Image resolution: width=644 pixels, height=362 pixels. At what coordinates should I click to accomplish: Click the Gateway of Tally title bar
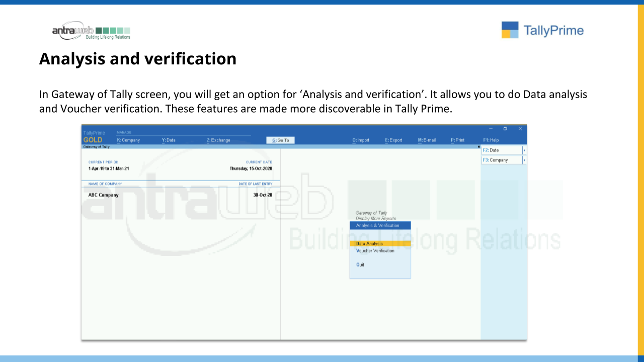[x=281, y=147]
